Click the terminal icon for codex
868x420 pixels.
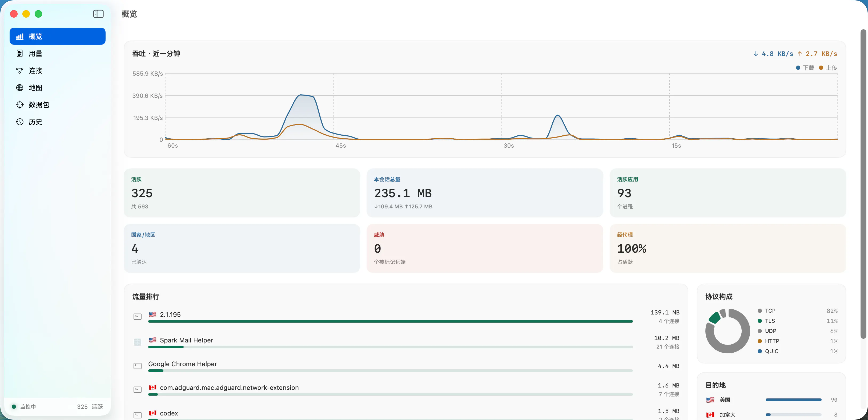point(138,415)
